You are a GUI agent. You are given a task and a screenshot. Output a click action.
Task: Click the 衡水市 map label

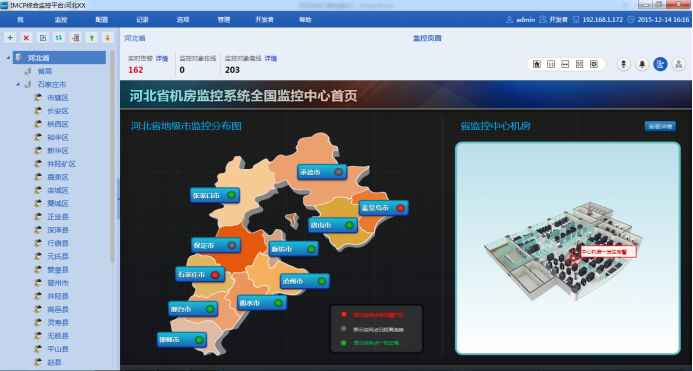[x=262, y=303]
